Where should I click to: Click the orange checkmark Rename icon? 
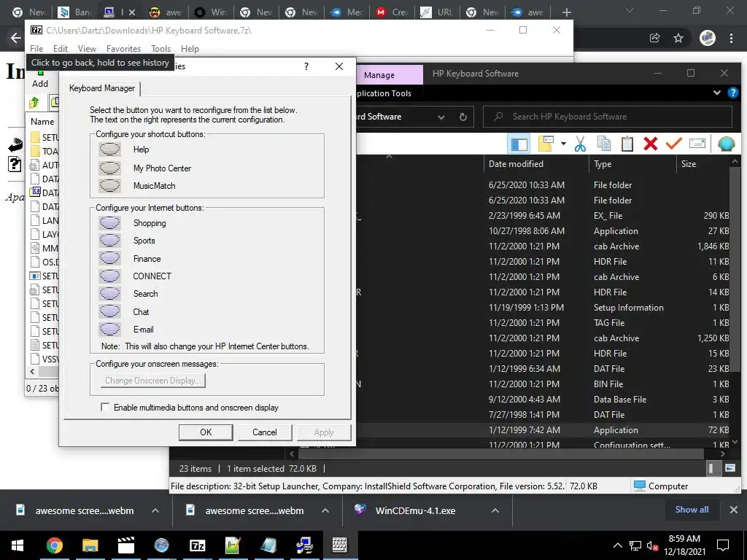673,144
